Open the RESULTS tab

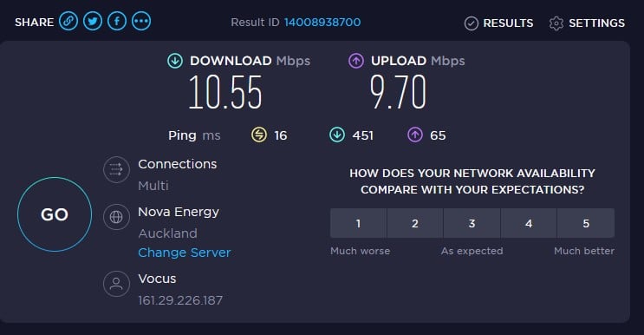click(498, 23)
